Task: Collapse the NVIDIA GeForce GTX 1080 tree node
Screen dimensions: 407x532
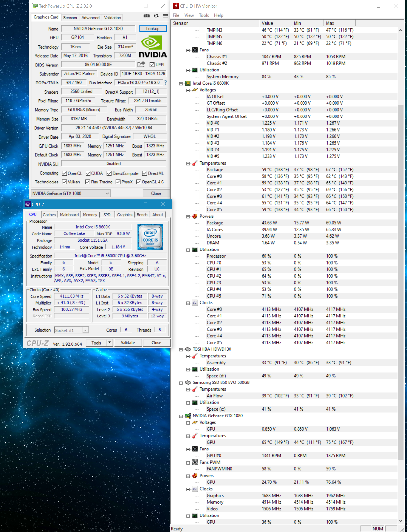Action: click(181, 416)
